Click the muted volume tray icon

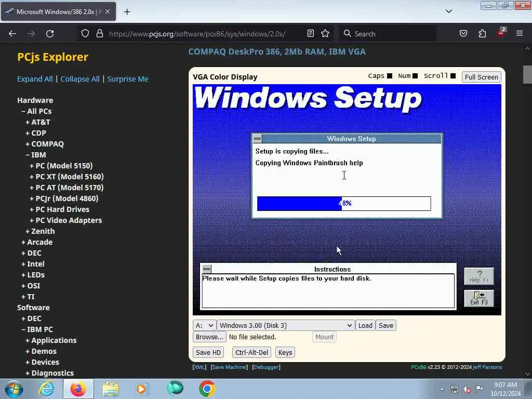467,389
